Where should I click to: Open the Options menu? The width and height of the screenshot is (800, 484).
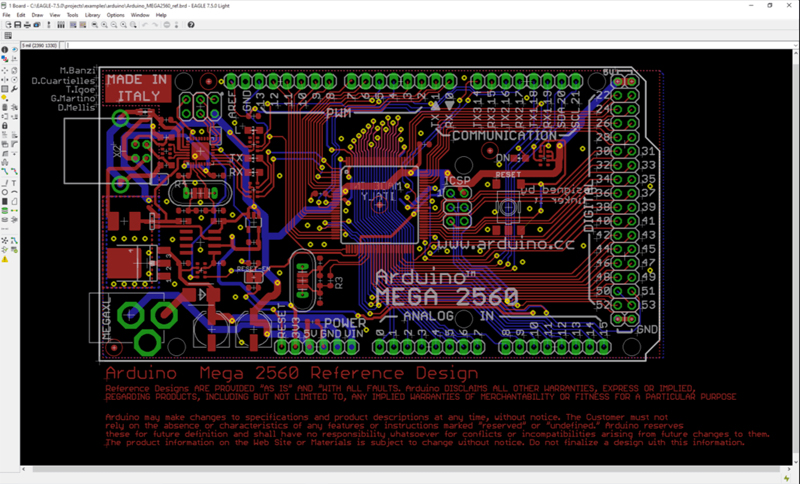[x=115, y=15]
